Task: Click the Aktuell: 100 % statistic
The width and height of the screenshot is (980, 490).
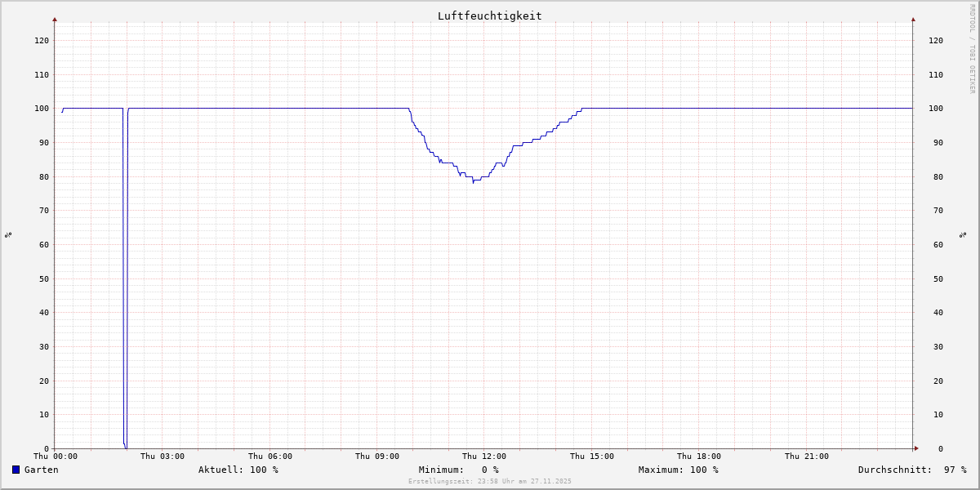Action: 238,470
